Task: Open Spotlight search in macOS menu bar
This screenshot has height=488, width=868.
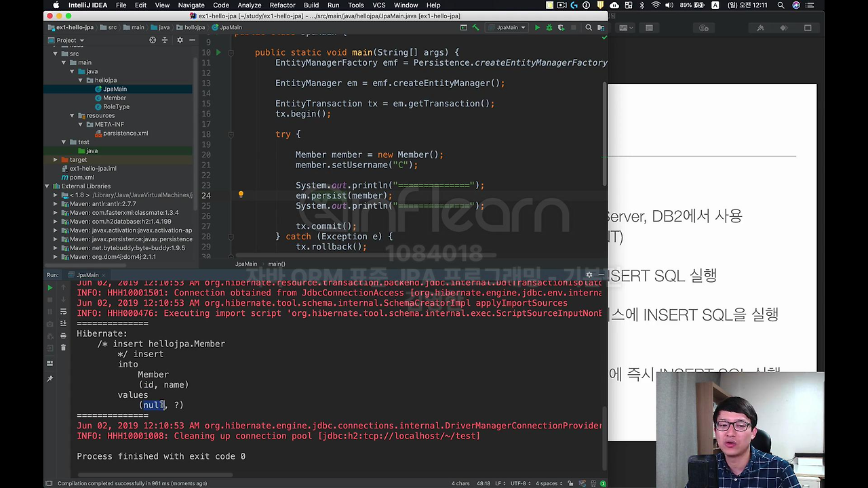Action: [x=781, y=5]
